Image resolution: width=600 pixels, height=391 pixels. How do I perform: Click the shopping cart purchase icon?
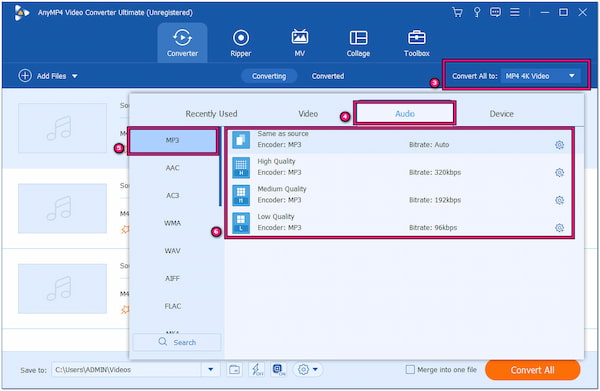coord(457,12)
